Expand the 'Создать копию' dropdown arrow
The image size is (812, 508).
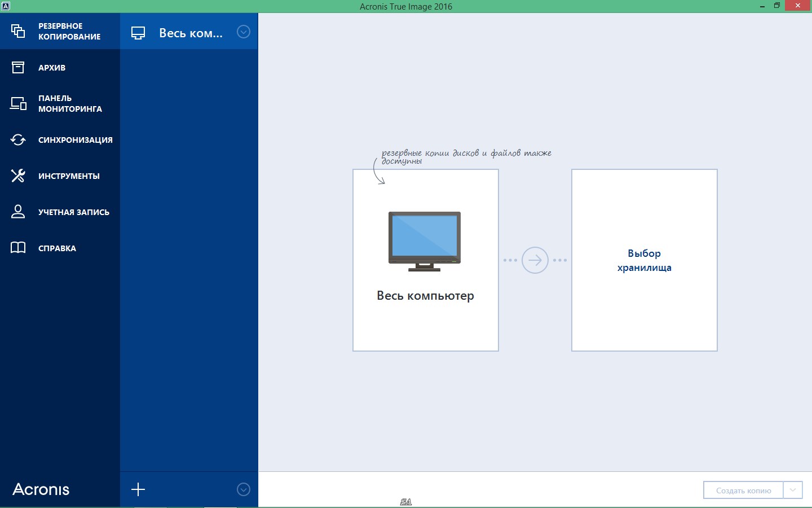(x=793, y=491)
